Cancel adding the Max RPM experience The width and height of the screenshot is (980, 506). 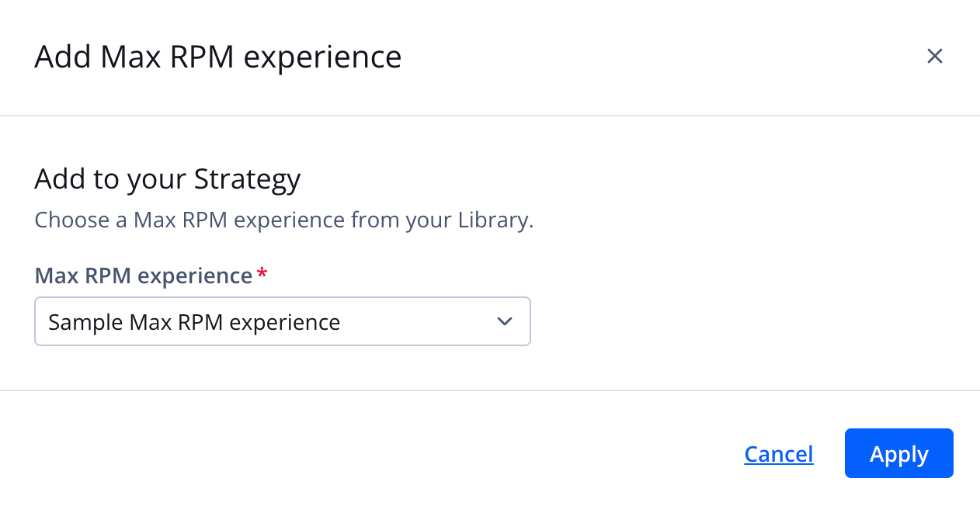(x=778, y=453)
